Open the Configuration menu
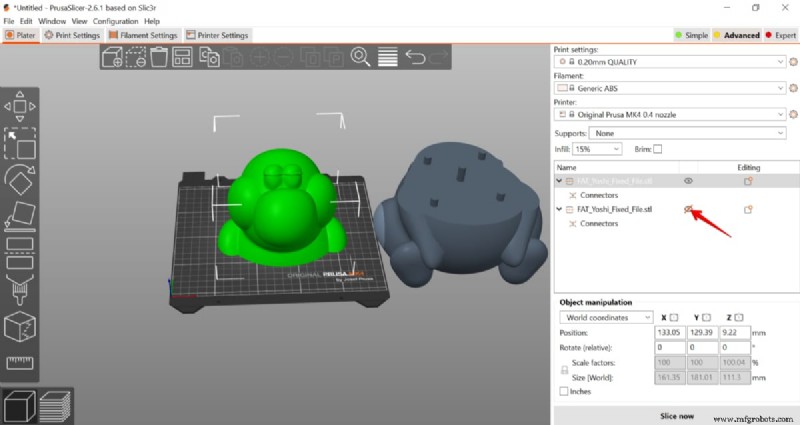 pyautogui.click(x=115, y=21)
